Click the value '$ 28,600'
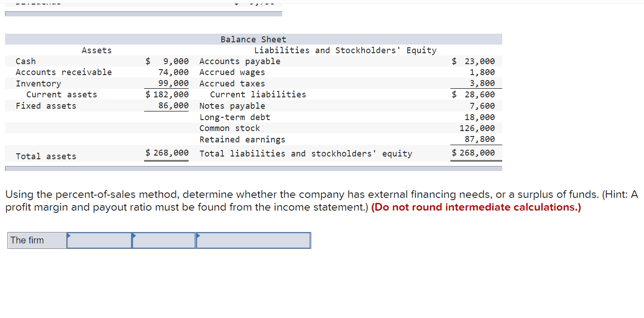This screenshot has height=318, width=644. click(x=473, y=95)
